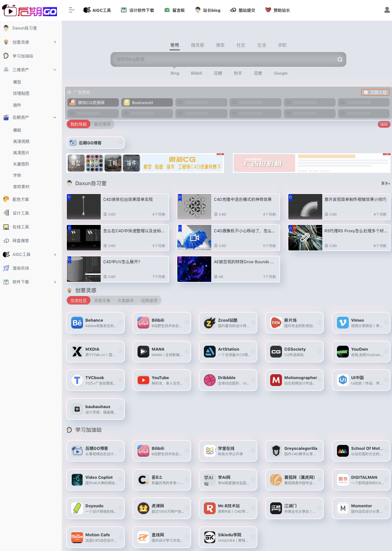The image size is (392, 551).
Task: Switch to 灵感采集 tab
Action: [x=102, y=301]
